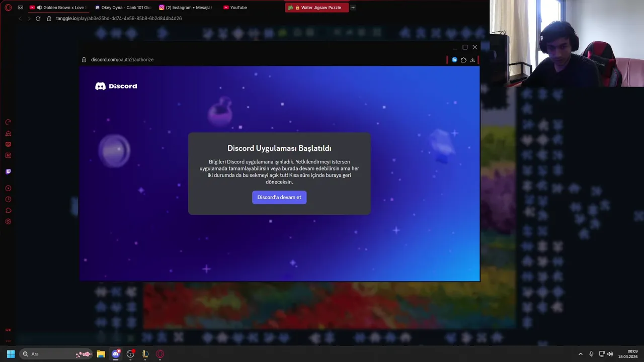Open Opera GX from the taskbar

[160, 354]
